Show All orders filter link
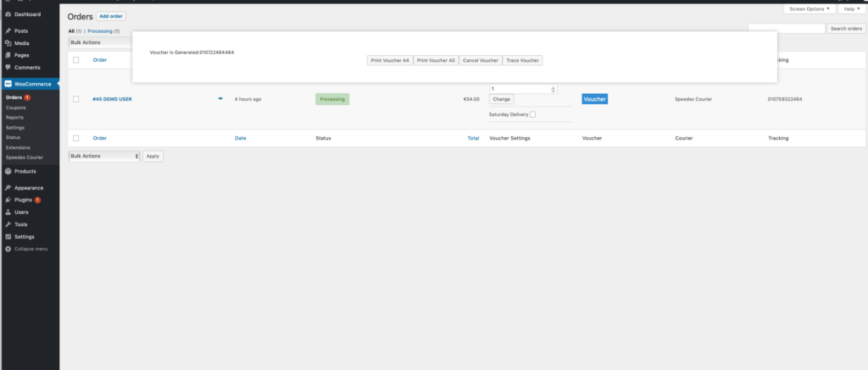This screenshot has width=868, height=370. pyautogui.click(x=71, y=31)
